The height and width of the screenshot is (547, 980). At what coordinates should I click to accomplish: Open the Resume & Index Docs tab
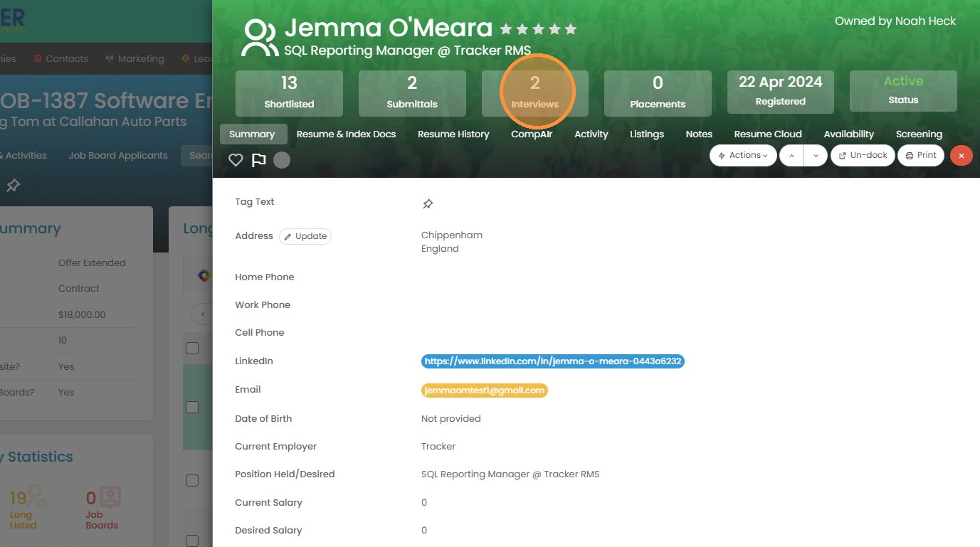coord(346,134)
